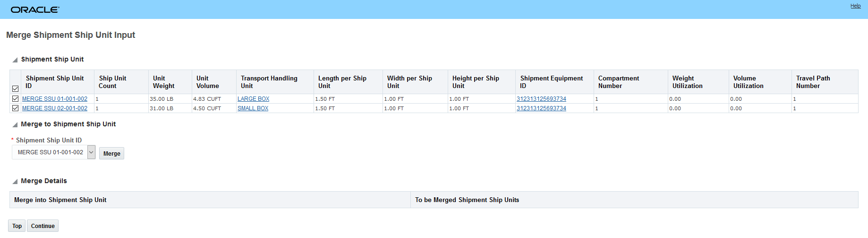The image size is (868, 238).
Task: Uncheck the MERGE SSU 02-001-002 row checkbox
Action: click(16, 108)
